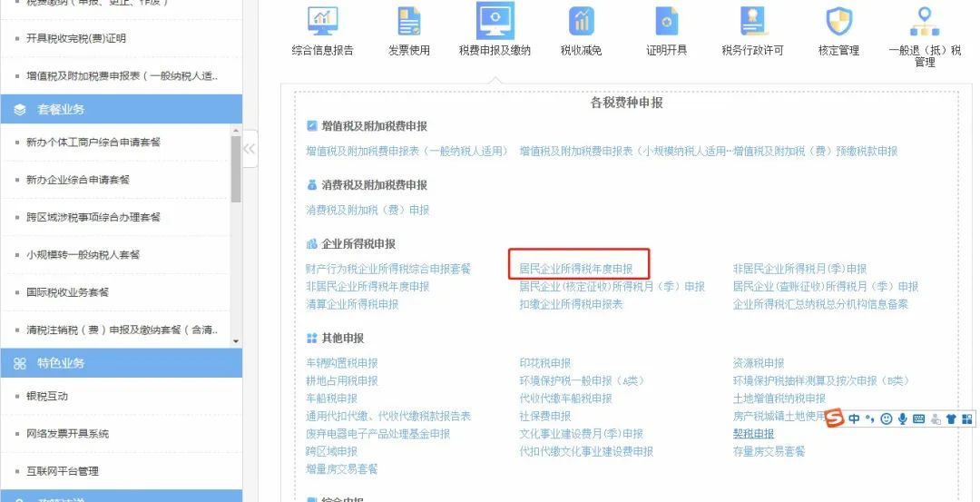Select 新办企业综合申请套餐
This screenshot has height=502, width=980.
pyautogui.click(x=78, y=180)
